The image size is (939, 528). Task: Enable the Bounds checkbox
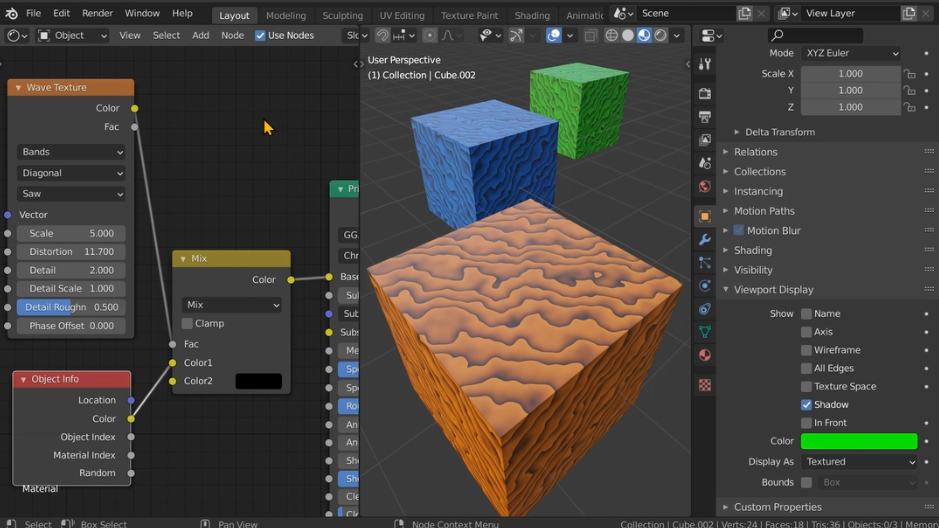click(806, 482)
